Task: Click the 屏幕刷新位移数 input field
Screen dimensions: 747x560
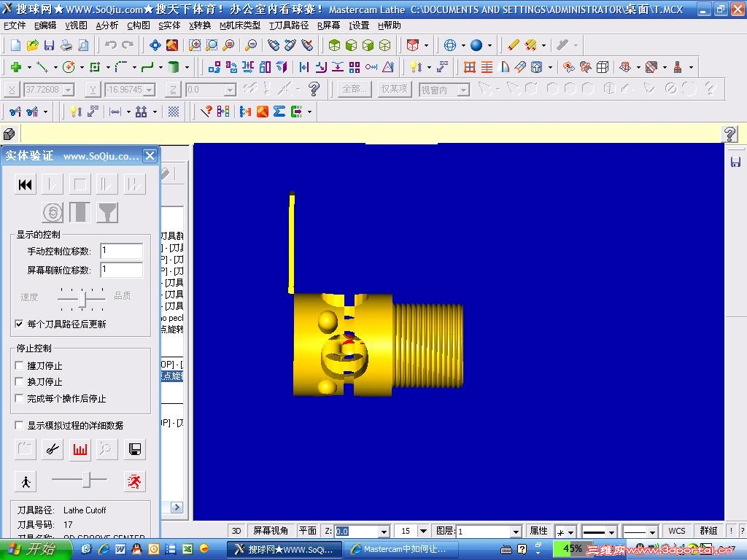Action: click(x=122, y=270)
